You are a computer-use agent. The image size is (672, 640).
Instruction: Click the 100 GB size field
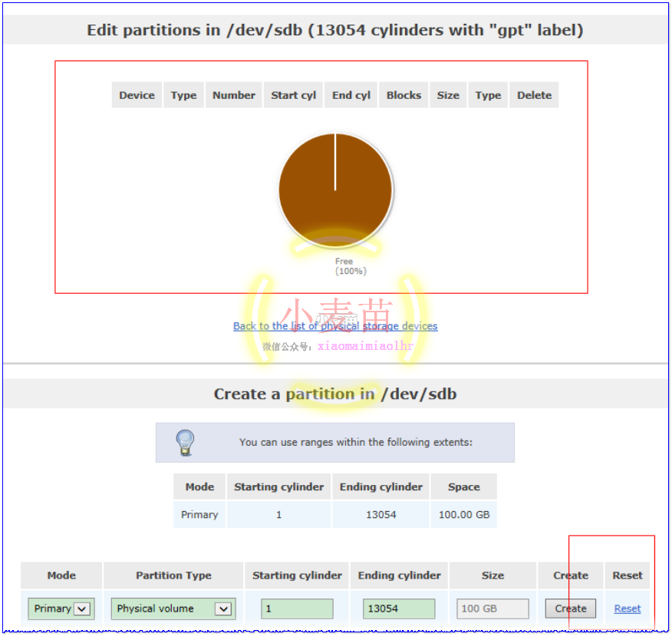tap(492, 609)
